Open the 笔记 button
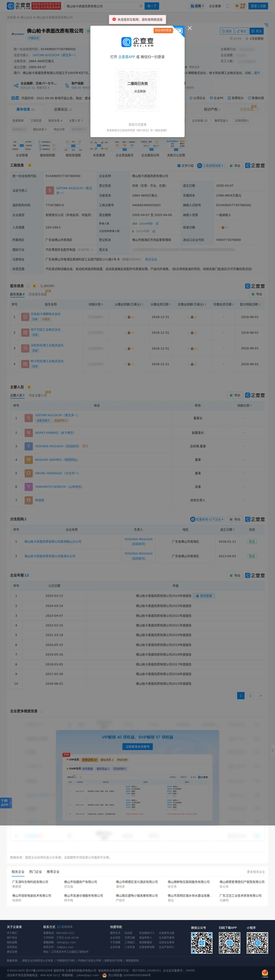 tap(241, 31)
